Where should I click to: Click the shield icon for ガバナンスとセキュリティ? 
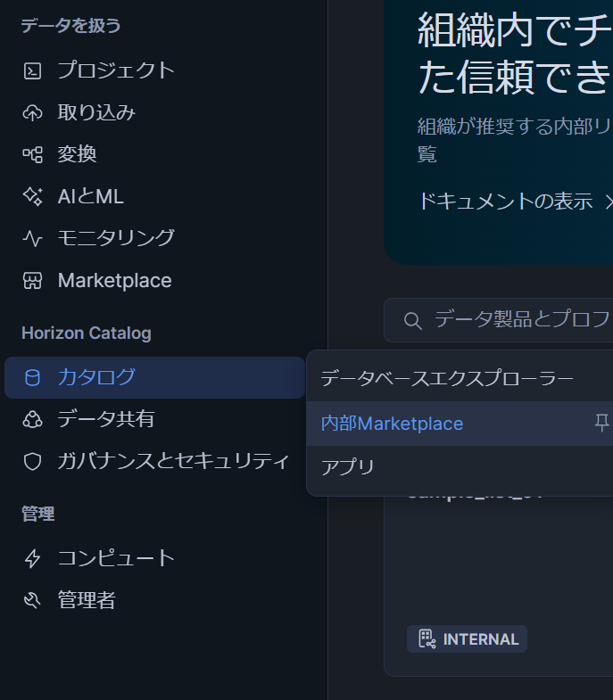(x=32, y=461)
